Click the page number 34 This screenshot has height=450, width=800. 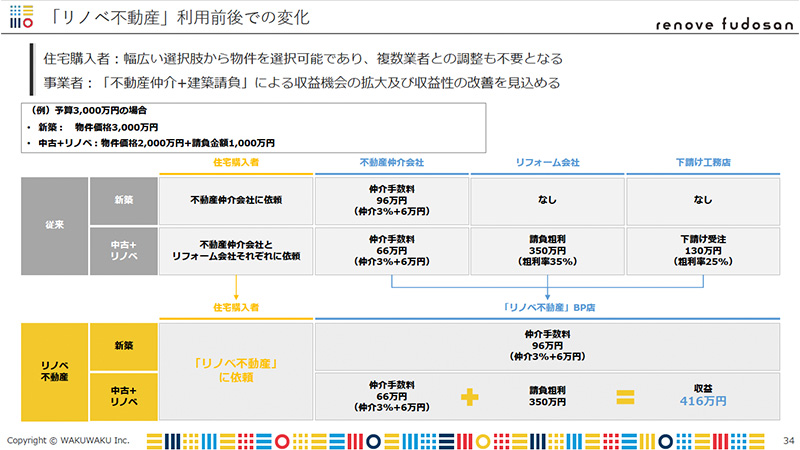click(789, 440)
